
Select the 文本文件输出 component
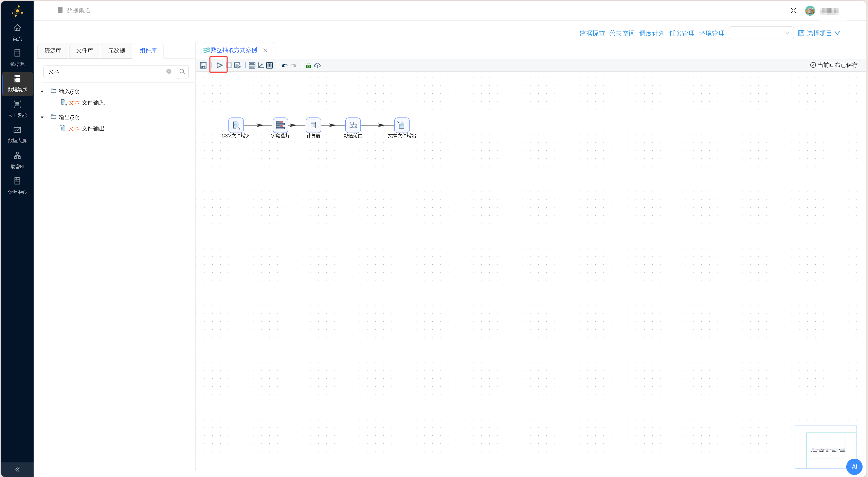83,128
